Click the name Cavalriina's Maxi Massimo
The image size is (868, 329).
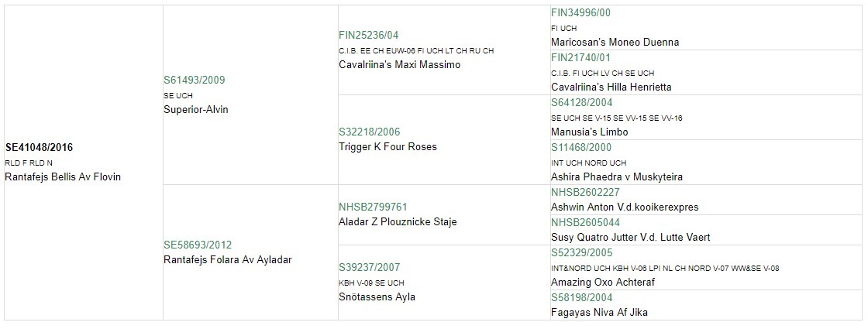pos(399,65)
